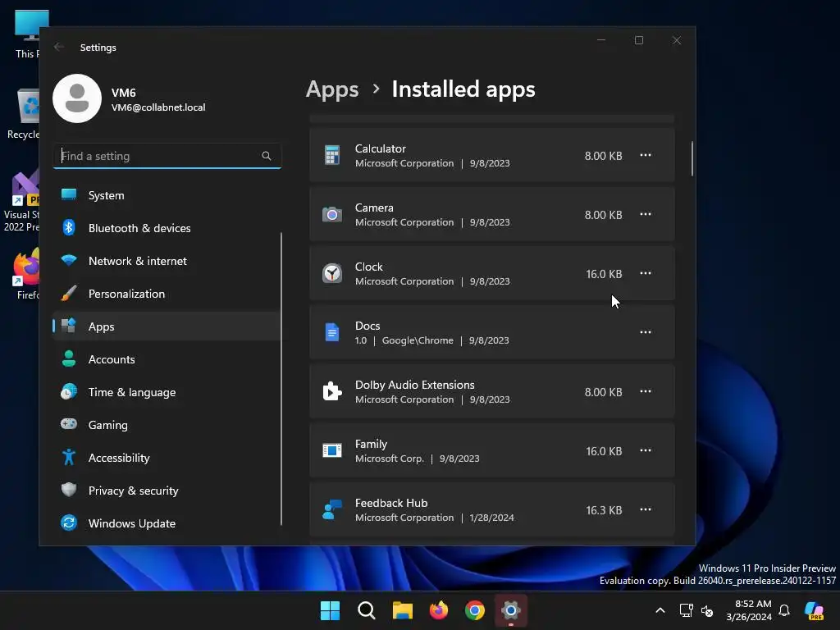Show hidden system tray icons
Viewport: 840px width, 630px height.
coord(660,610)
